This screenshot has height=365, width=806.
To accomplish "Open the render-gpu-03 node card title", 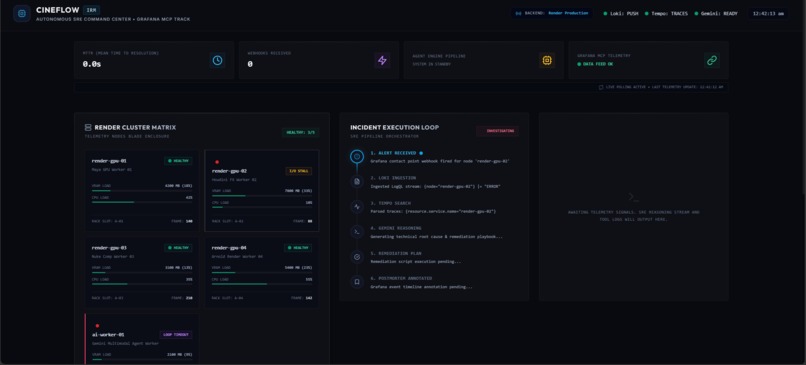I will pyautogui.click(x=109, y=248).
